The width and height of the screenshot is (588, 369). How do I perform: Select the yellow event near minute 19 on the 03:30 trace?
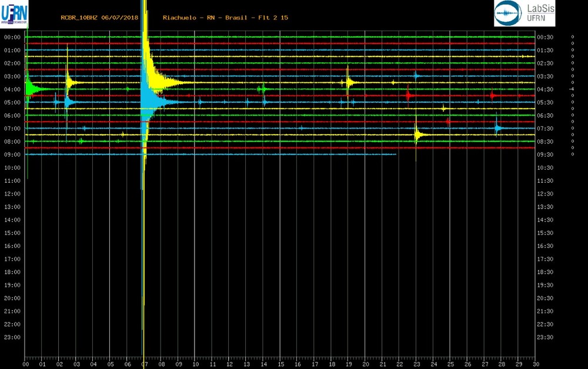pyautogui.click(x=349, y=82)
